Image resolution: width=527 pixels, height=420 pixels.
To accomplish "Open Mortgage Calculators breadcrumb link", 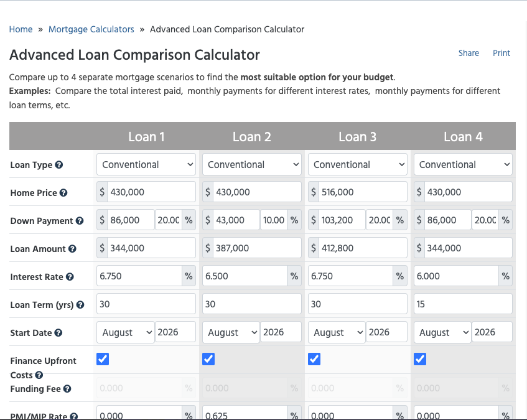I will pyautogui.click(x=91, y=29).
